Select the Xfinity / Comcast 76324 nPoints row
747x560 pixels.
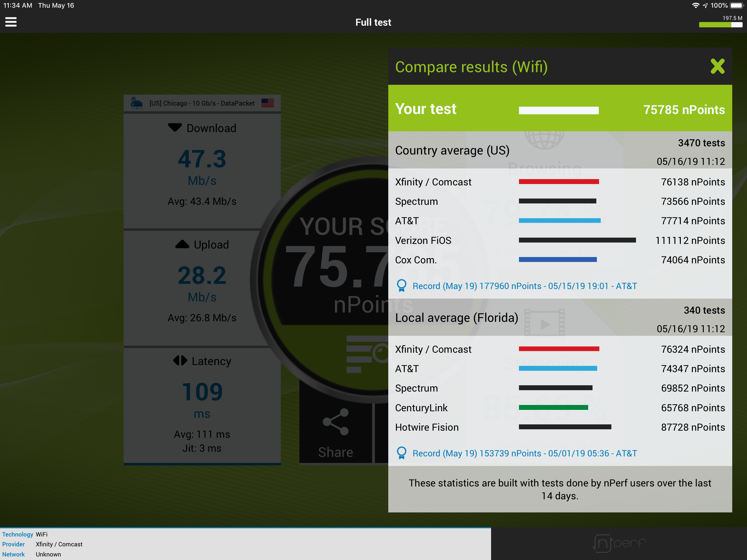560,349
